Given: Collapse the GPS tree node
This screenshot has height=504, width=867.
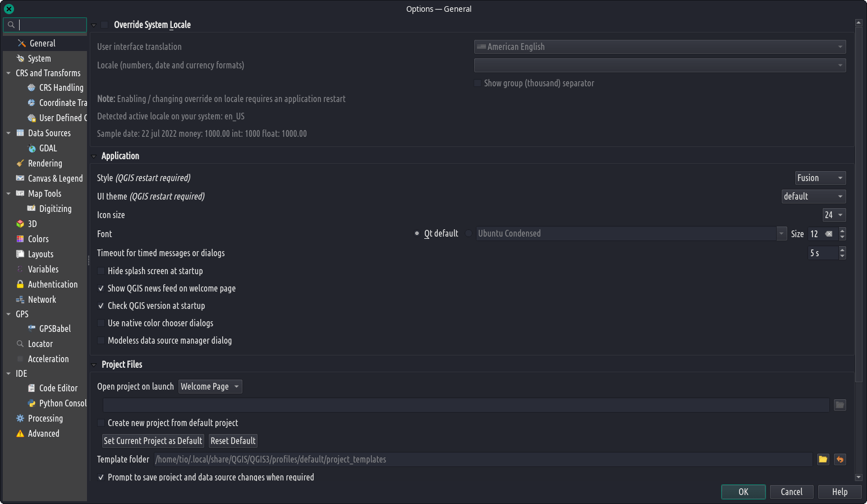Looking at the screenshot, I should 8,314.
